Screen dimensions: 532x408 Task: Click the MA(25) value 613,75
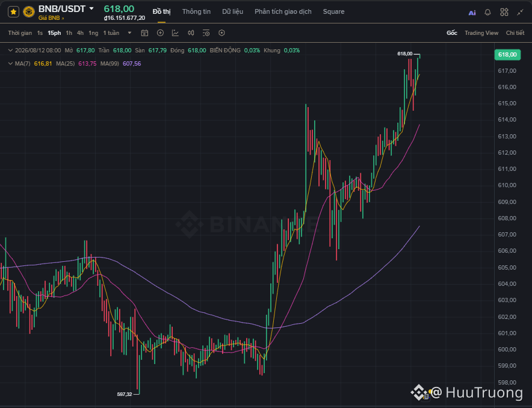[x=87, y=63]
